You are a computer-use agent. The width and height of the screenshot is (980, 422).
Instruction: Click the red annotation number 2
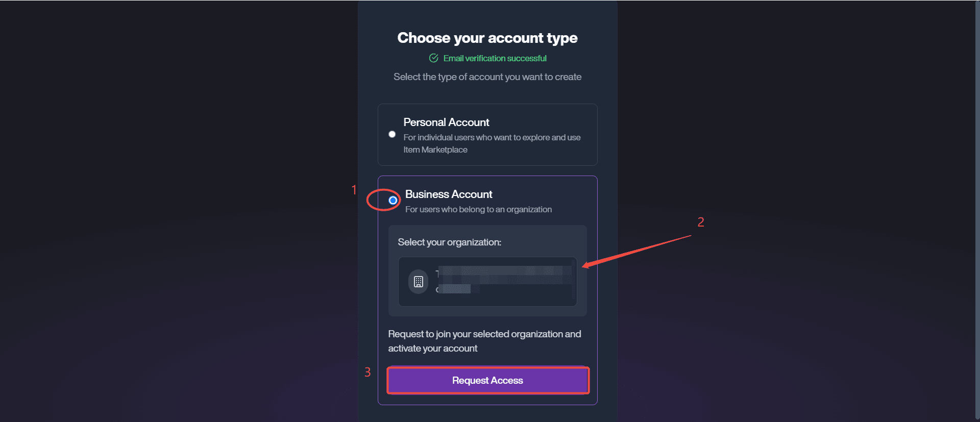[x=701, y=222]
